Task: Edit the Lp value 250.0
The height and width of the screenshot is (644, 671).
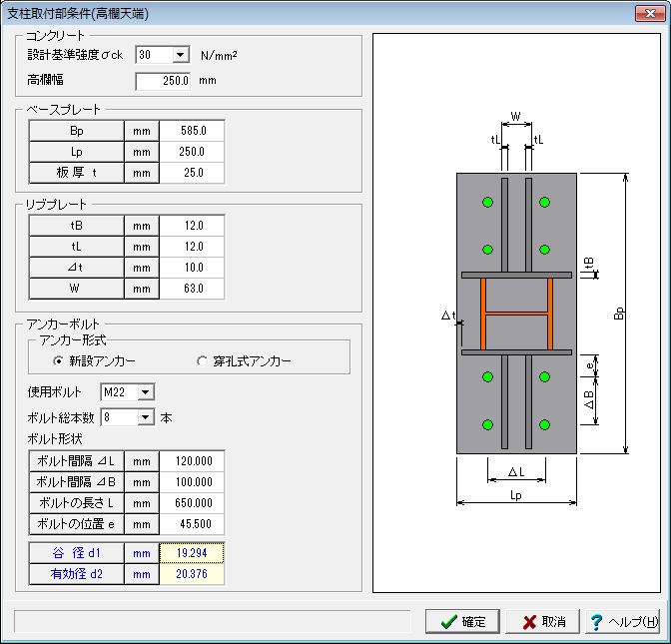Action: tap(192, 152)
